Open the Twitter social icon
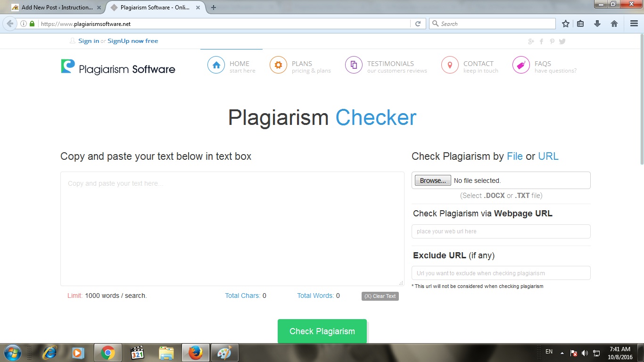 [x=562, y=41]
